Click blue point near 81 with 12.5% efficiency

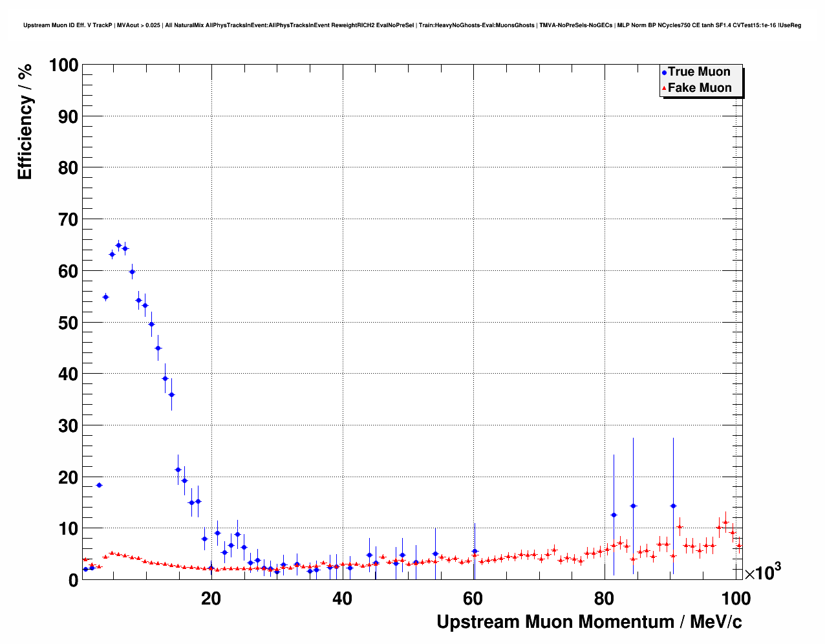click(614, 515)
